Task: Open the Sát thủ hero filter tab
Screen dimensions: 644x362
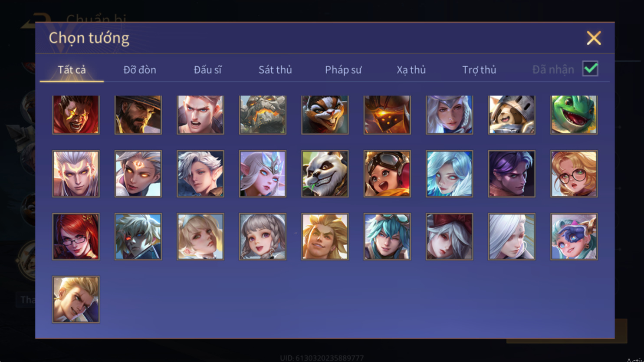Action: [x=275, y=69]
